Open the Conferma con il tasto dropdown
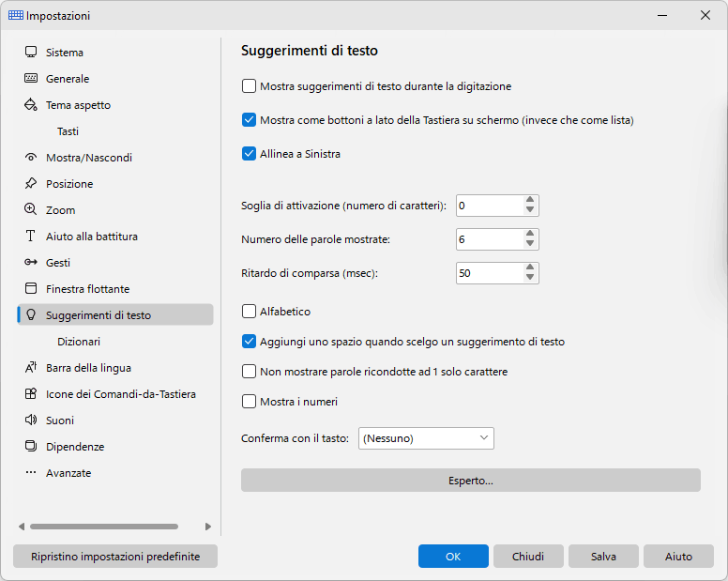The height and width of the screenshot is (581, 728). (x=426, y=438)
